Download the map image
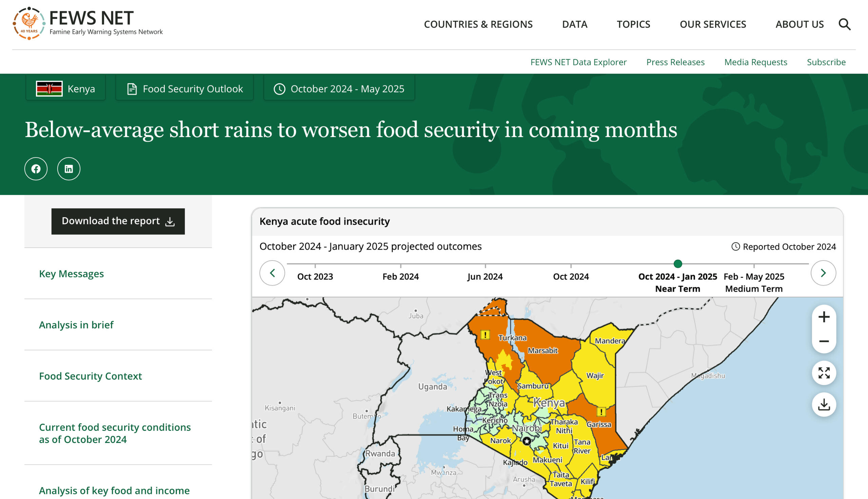Viewport: 868px width, 499px height. point(824,404)
